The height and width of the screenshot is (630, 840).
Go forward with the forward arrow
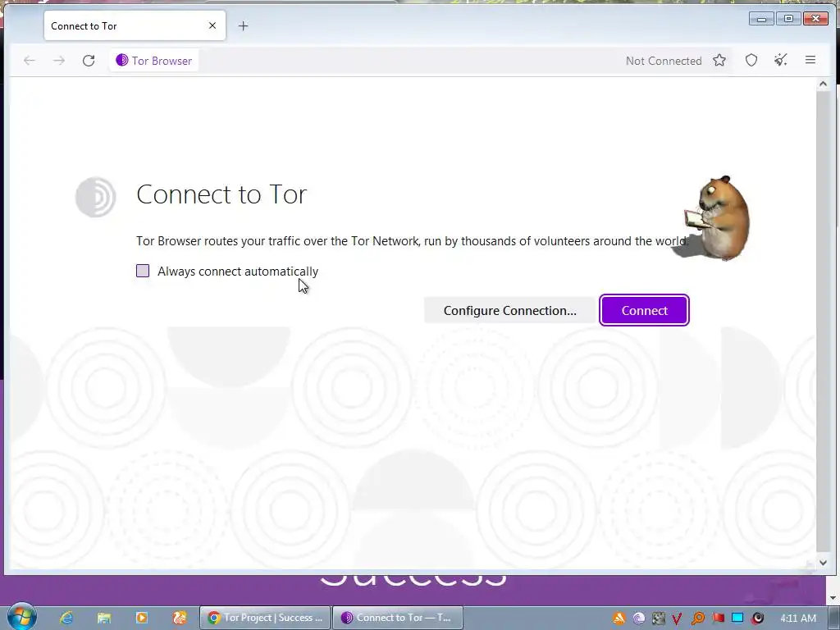59,61
